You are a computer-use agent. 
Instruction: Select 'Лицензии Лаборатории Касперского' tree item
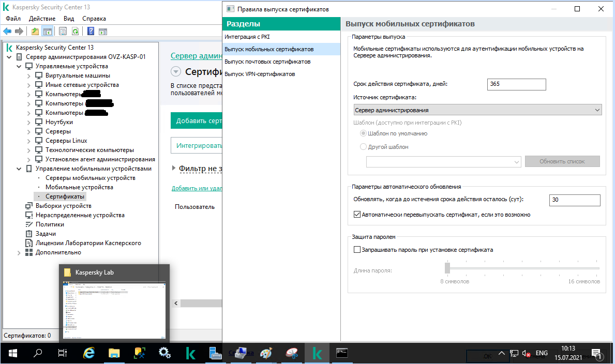(88, 243)
